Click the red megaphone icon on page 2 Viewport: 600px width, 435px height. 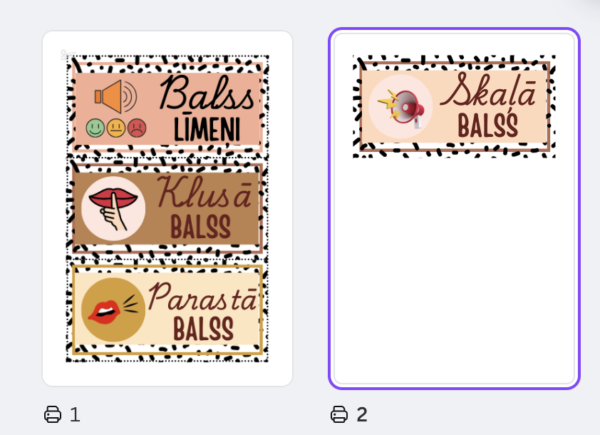[401, 107]
